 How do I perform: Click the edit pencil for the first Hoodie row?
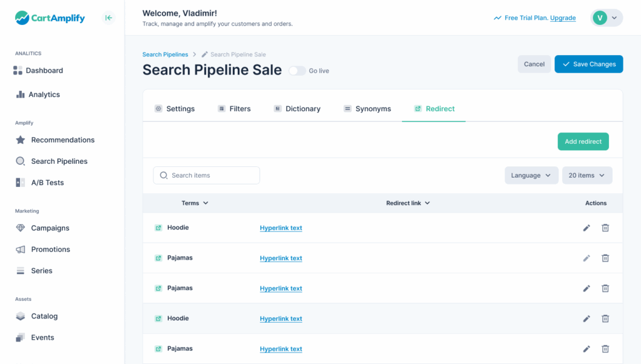[x=587, y=228]
